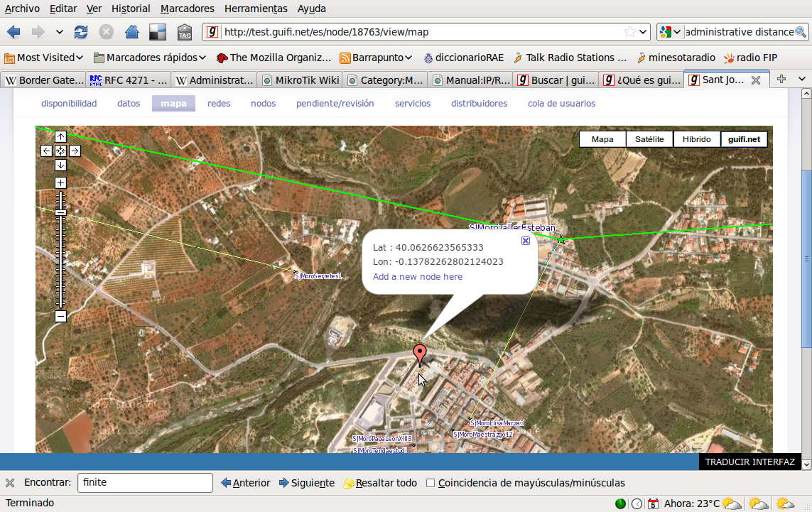Open the Marcadores rápidos folder dropdown
Image resolution: width=812 pixels, height=512 pixels.
(x=150, y=58)
